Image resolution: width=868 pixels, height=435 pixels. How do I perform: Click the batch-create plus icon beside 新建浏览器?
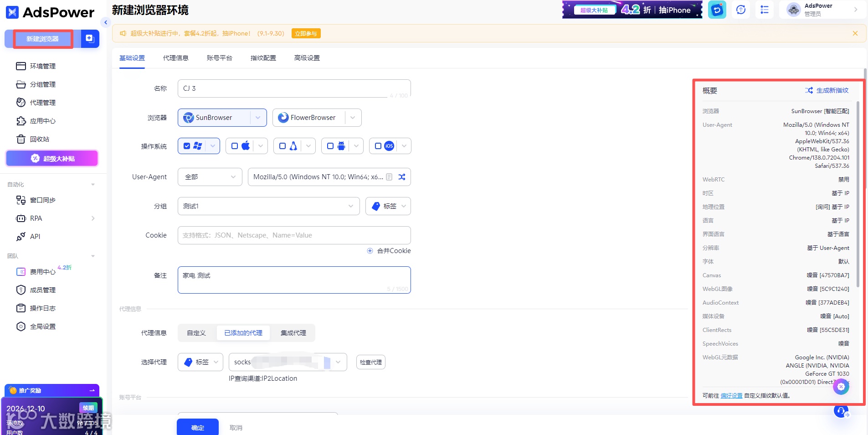coord(90,39)
